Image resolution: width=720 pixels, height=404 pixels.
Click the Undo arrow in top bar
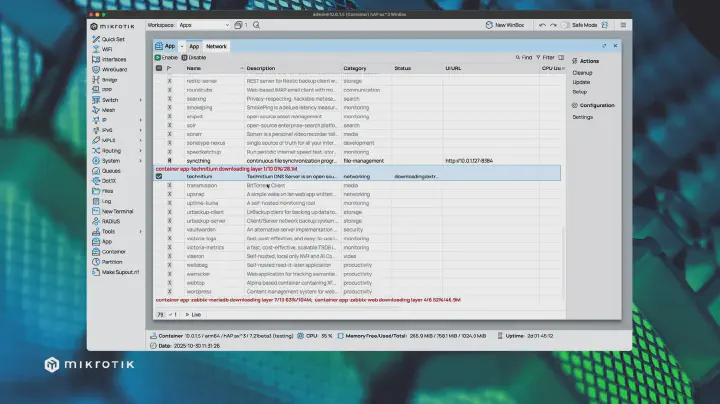coord(542,25)
